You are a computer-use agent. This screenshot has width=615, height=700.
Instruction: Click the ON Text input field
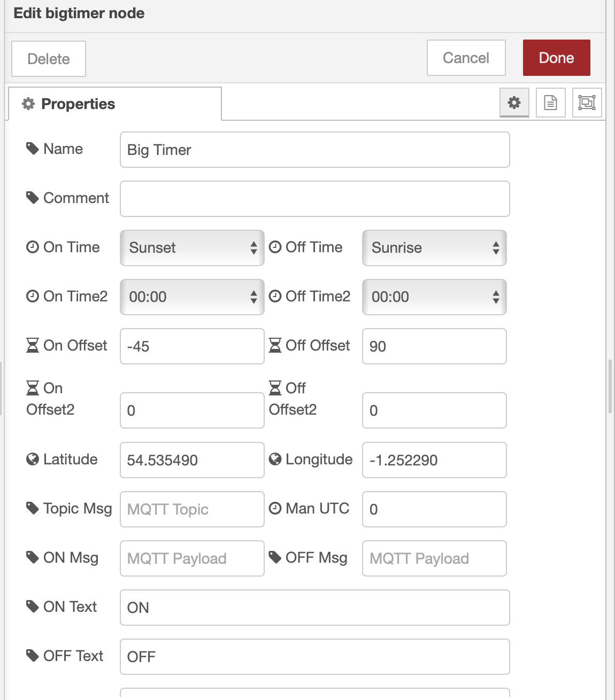(x=314, y=608)
